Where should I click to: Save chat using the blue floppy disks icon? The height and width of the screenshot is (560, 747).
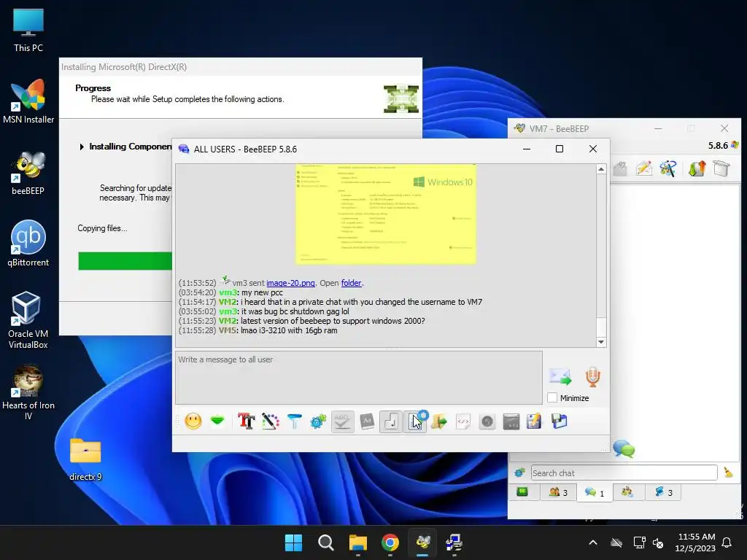point(559,421)
